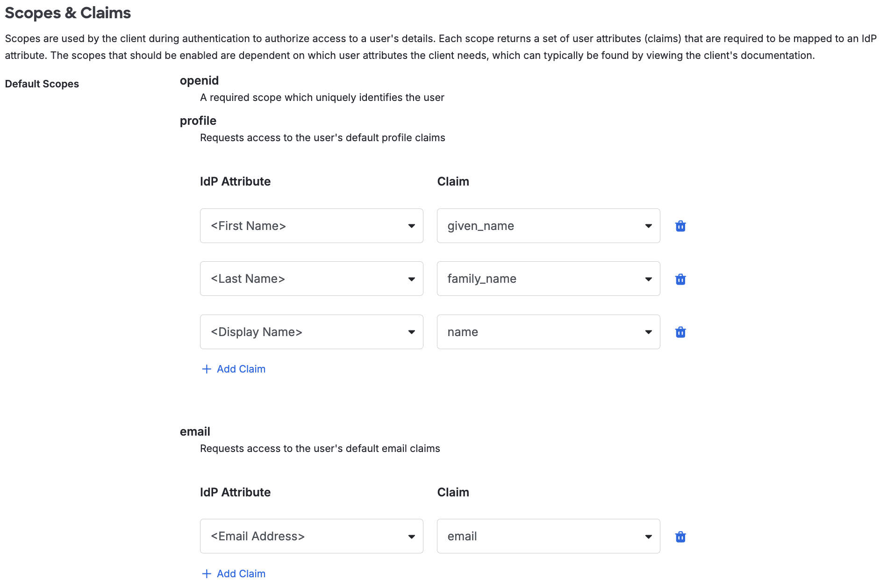Screen dimensions: 887x588
Task: Delete the name claim mapping
Action: tap(680, 332)
